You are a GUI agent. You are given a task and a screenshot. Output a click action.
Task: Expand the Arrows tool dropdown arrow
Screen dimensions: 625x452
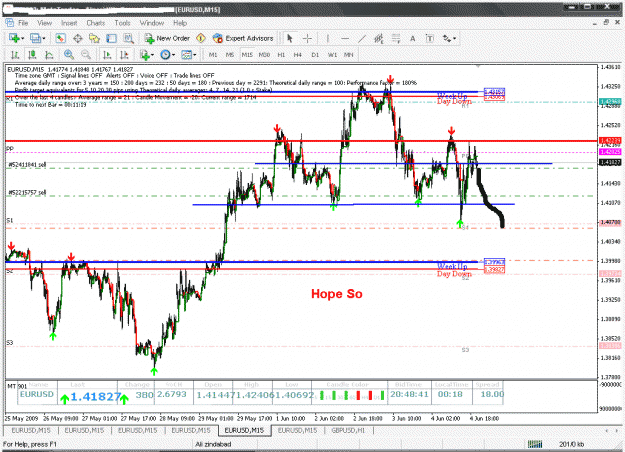454,39
